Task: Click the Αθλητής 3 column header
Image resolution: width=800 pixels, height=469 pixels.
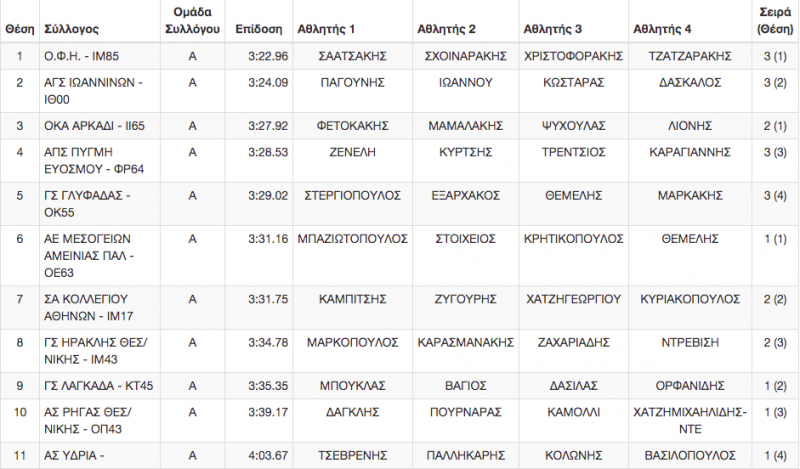Action: (553, 29)
